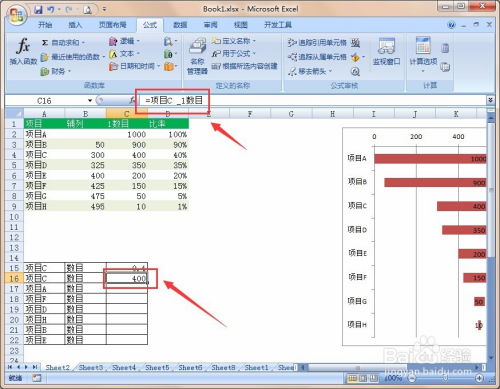
Task: Click Trace Dependents
Action: 317,57
